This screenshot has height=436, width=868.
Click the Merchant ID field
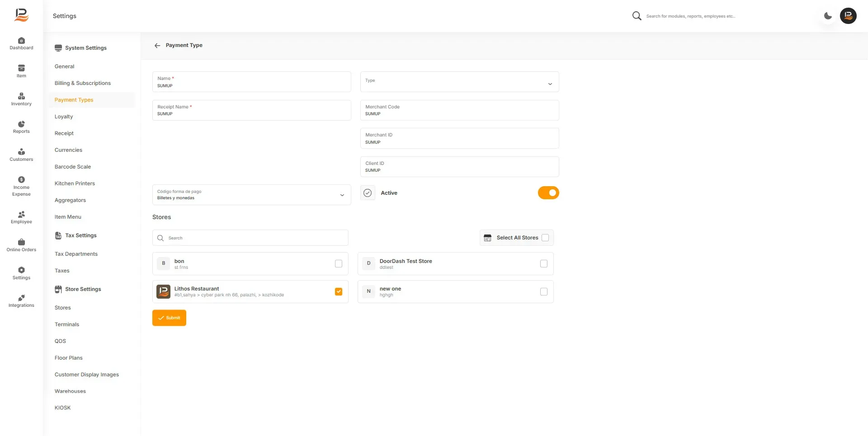coord(459,138)
